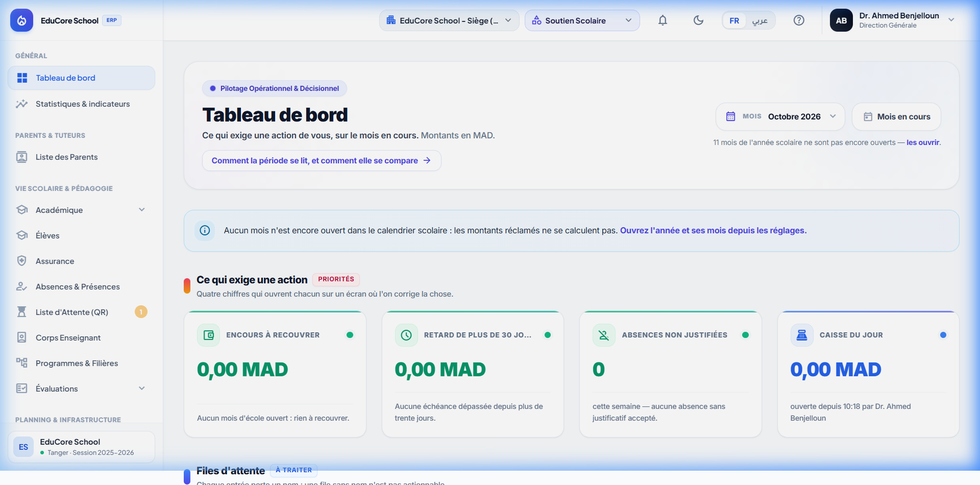Open the Élèves section
The width and height of the screenshot is (980, 485).
[81, 235]
